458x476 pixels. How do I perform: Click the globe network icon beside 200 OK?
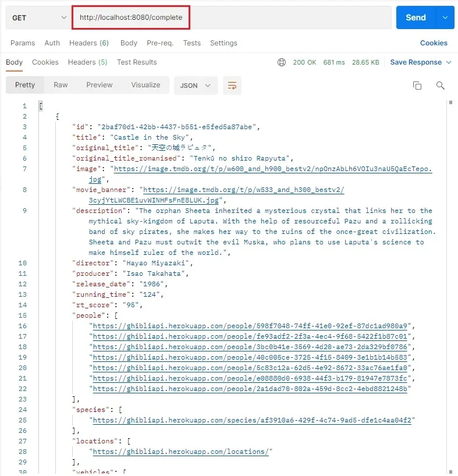[x=282, y=62]
